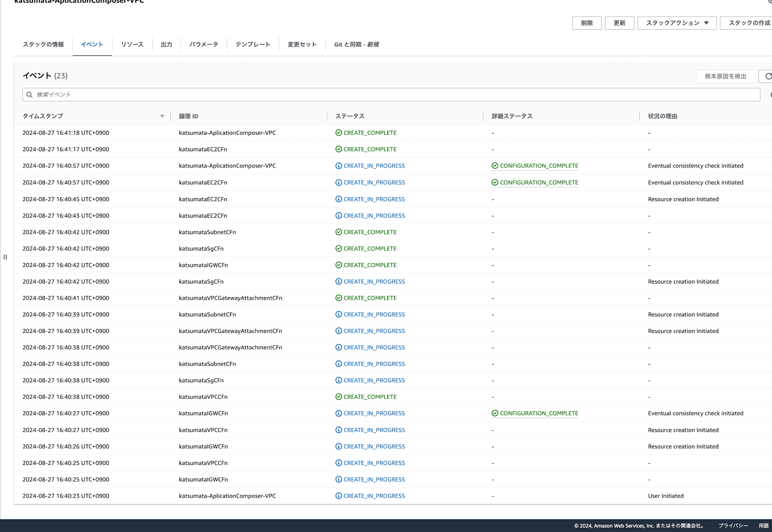Click check icon for katsumataIGWCFn CREATE_COMPLETE
Image resolution: width=772 pixels, height=532 pixels.
[x=339, y=265]
